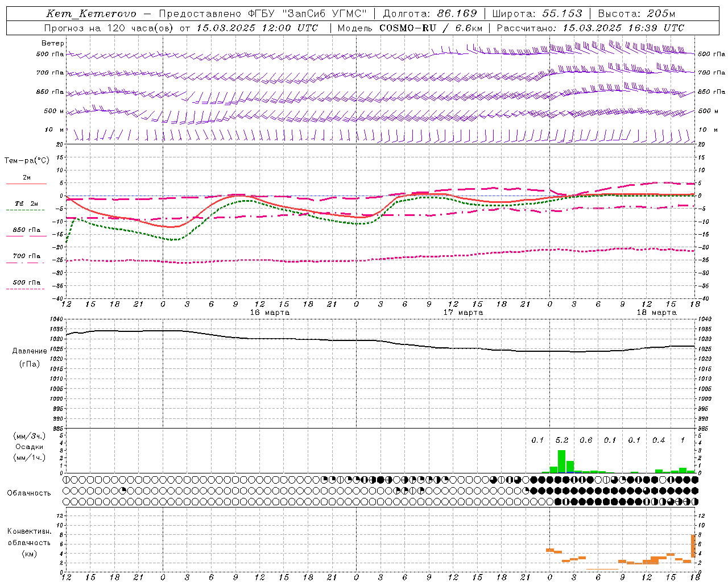Screen dimensions: 728x582
Task: Click the model label "Модель COSMO-RU / 6.6км"
Action: coord(410,28)
